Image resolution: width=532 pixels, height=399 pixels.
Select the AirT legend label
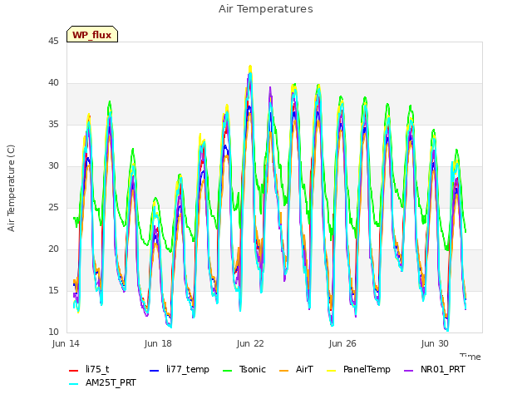pos(304,369)
